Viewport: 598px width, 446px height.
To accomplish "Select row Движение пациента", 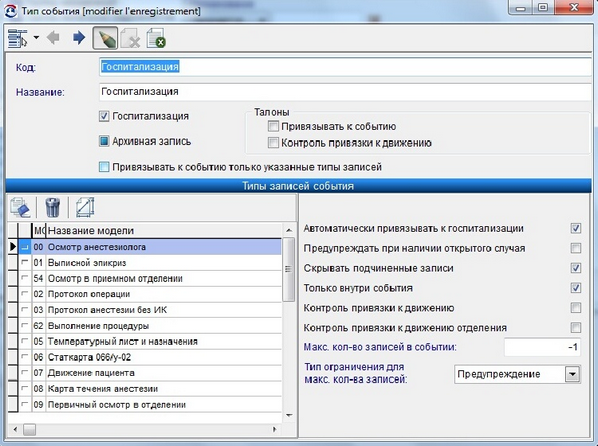I will tap(145, 373).
